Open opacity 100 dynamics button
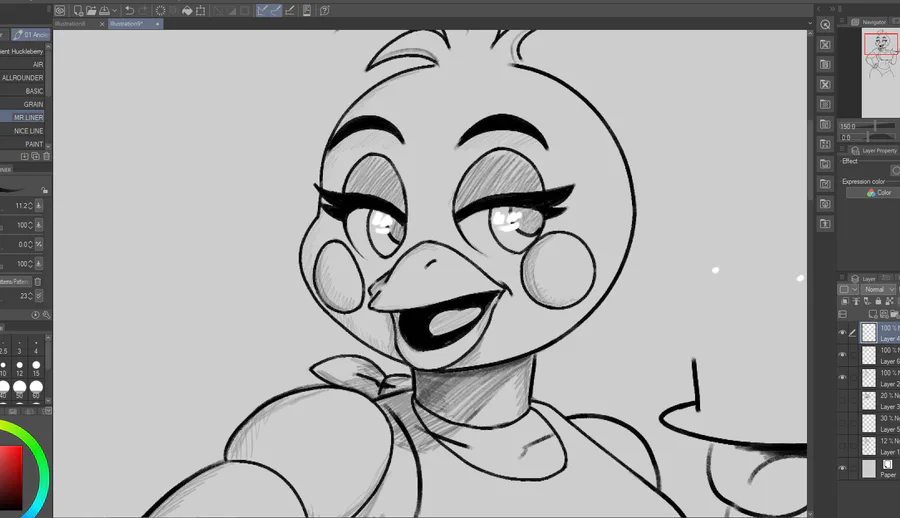The height and width of the screenshot is (518, 900). (x=39, y=225)
